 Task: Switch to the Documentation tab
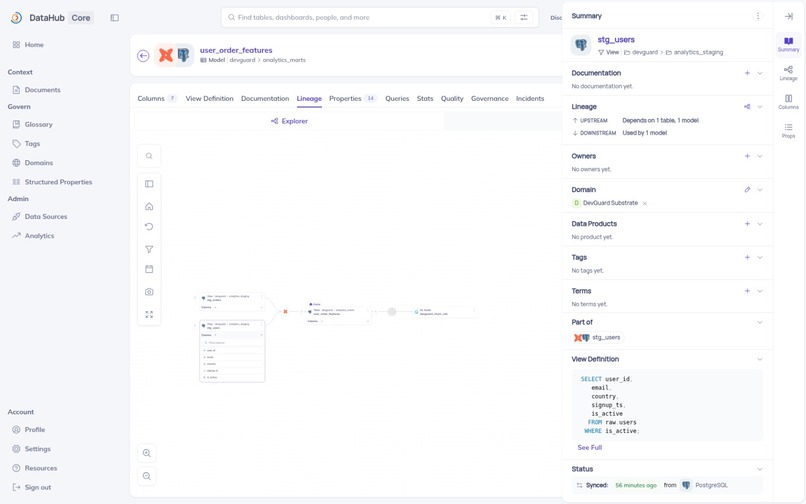[x=265, y=98]
